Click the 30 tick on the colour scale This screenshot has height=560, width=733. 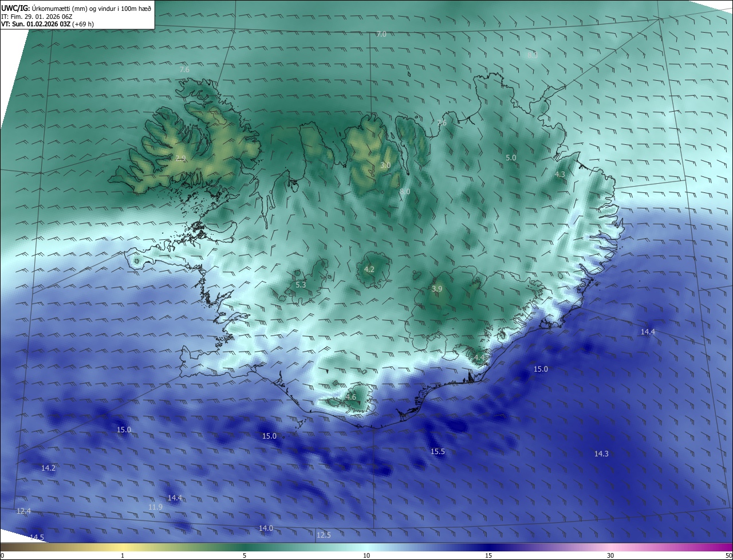(x=610, y=555)
